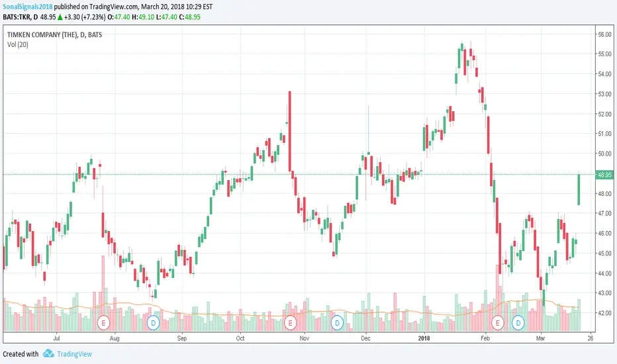Click the 54.00 price axis label
This screenshot has height=364, width=617.
605,74
